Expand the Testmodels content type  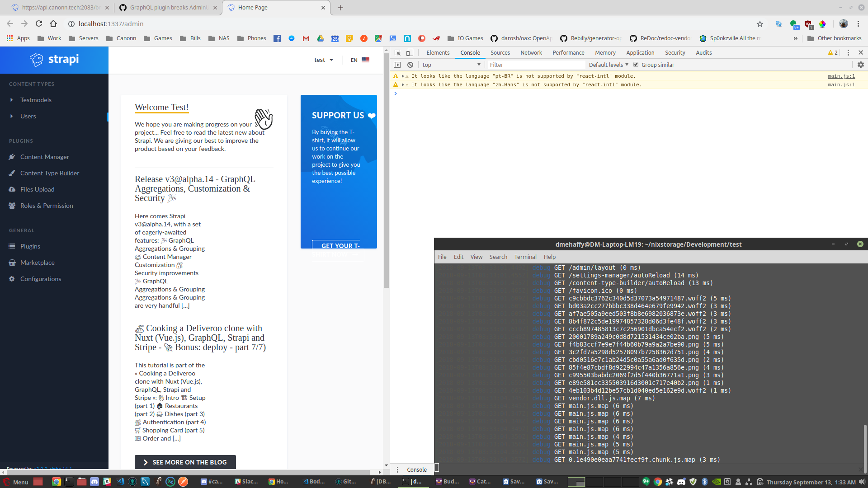[x=11, y=100]
